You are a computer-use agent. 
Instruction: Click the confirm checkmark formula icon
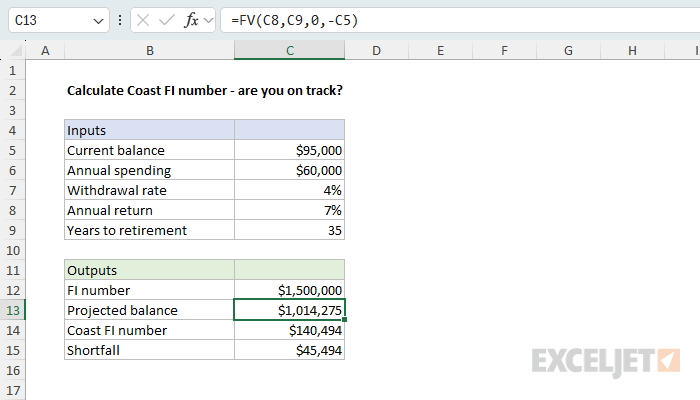[167, 20]
